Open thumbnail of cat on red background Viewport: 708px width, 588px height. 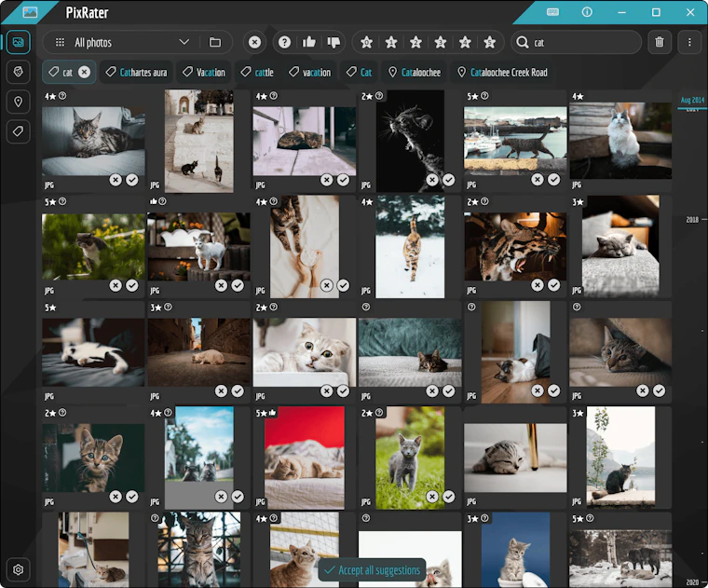tap(305, 458)
